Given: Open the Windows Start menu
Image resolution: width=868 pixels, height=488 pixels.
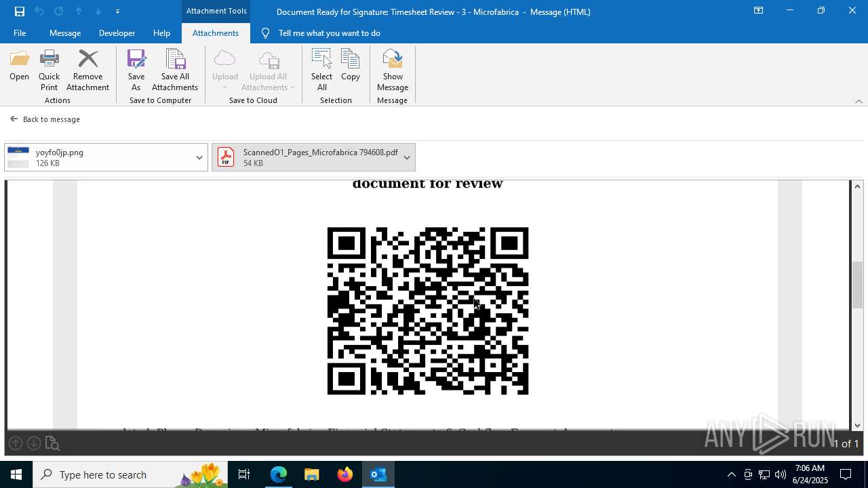Looking at the screenshot, I should tap(16, 474).
